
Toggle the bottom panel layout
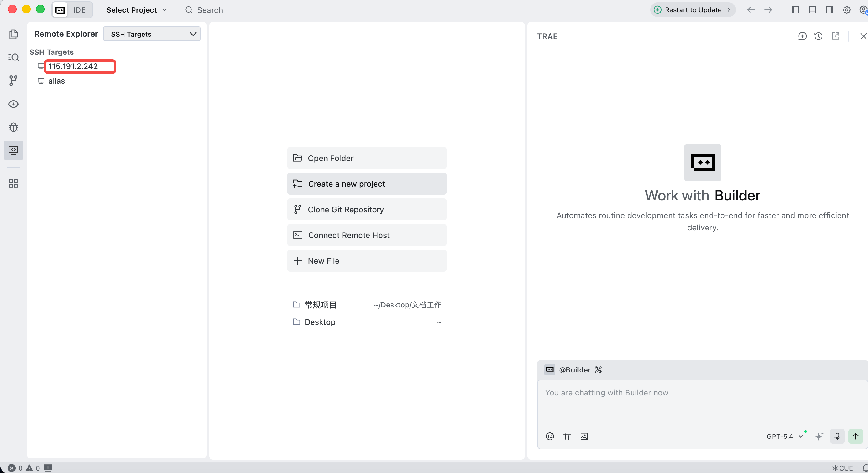click(x=812, y=10)
